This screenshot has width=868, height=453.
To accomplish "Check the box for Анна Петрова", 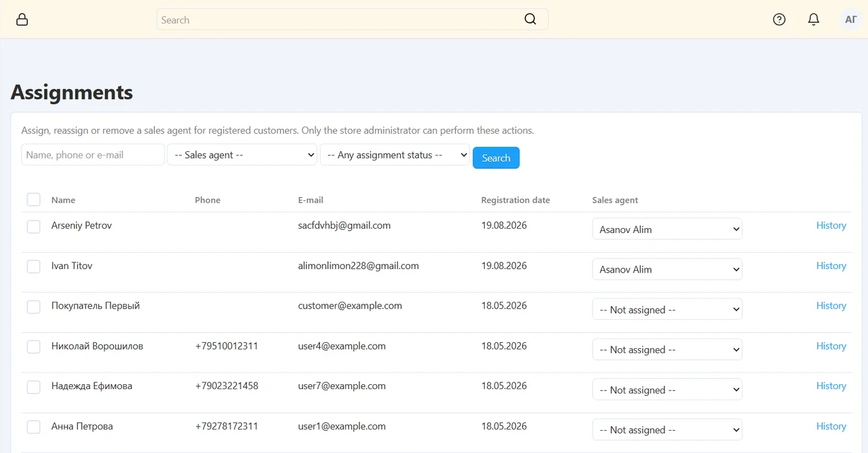I will pos(33,427).
